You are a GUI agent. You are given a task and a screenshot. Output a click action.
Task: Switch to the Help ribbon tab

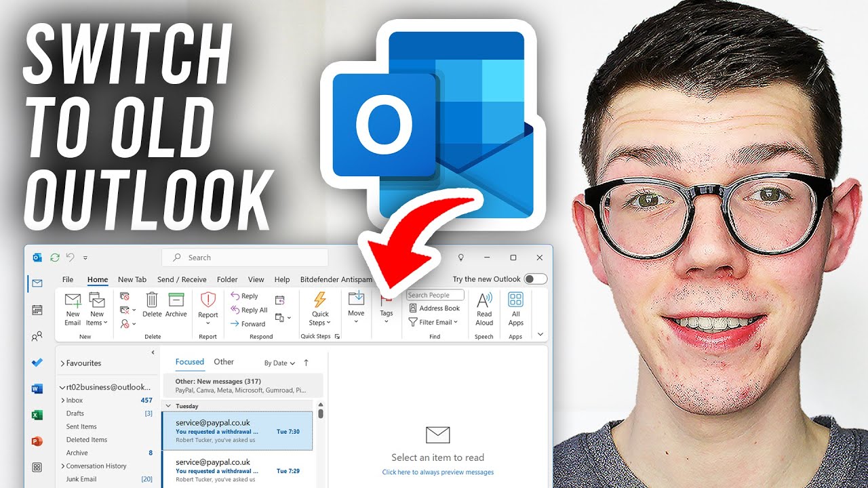click(x=282, y=279)
